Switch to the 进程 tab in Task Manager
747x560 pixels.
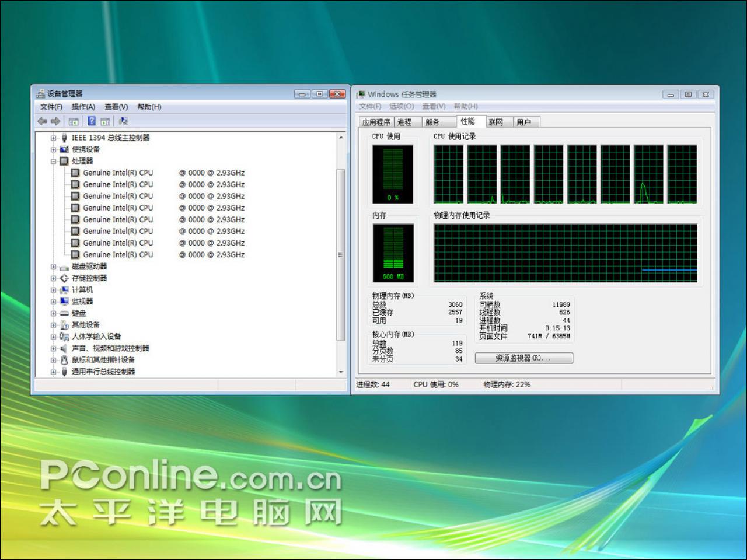coord(404,122)
